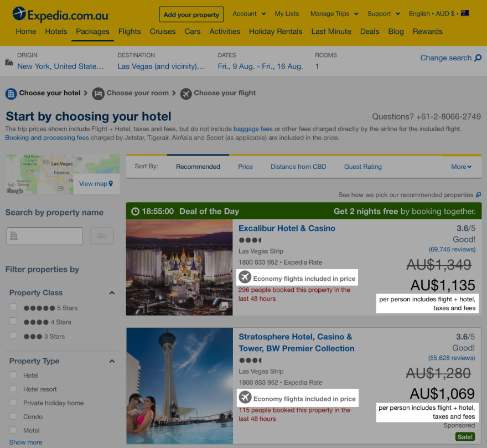The height and width of the screenshot is (448, 487).
Task: Click the Add your property button
Action: coord(191,14)
